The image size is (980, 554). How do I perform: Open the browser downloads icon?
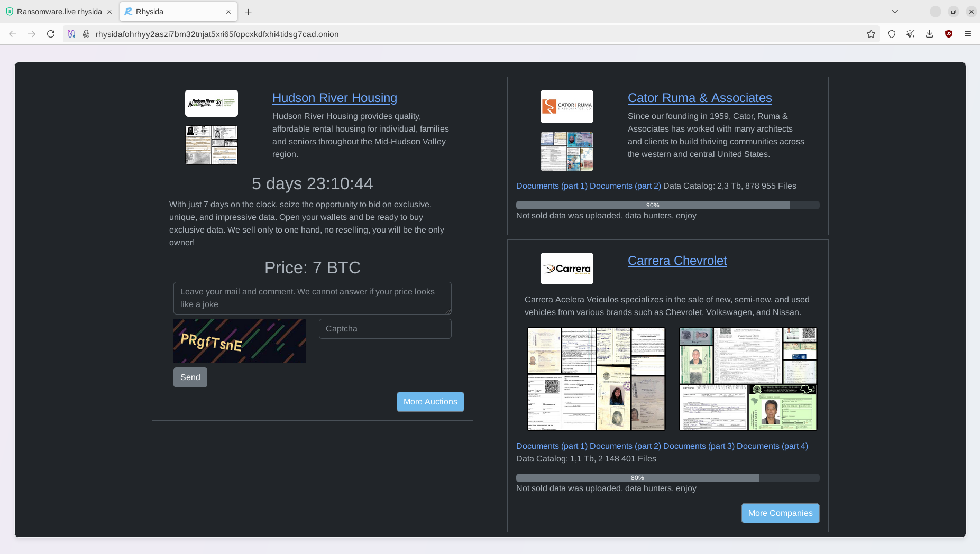click(929, 34)
